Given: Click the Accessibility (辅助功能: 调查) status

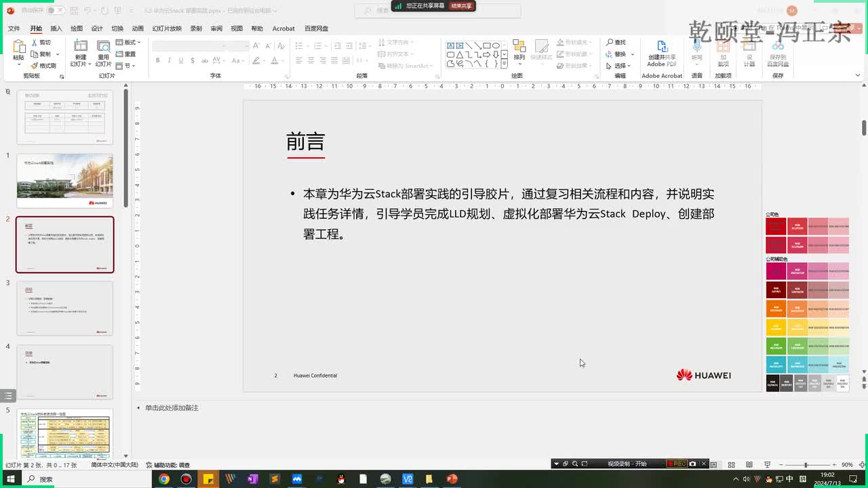Looking at the screenshot, I should 167,465.
